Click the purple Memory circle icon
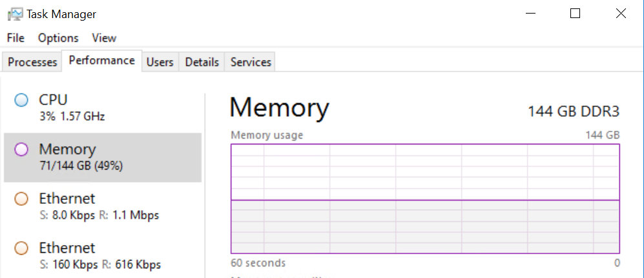 (x=21, y=150)
